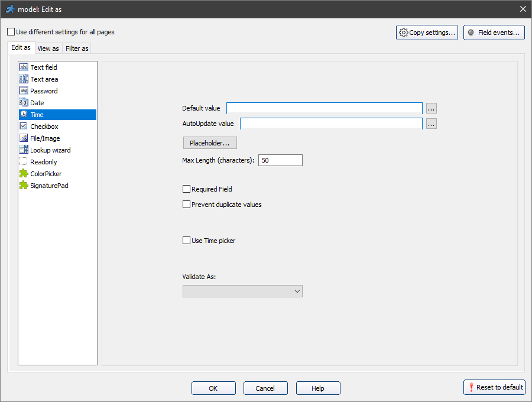Click the Max Length characters input
This screenshot has height=402, width=532.
pyautogui.click(x=280, y=160)
